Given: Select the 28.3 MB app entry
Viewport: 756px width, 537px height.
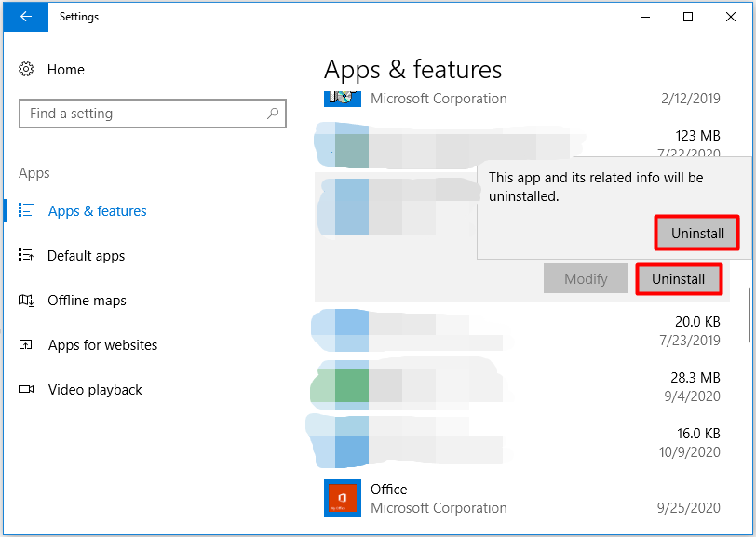Looking at the screenshot, I should [x=521, y=386].
